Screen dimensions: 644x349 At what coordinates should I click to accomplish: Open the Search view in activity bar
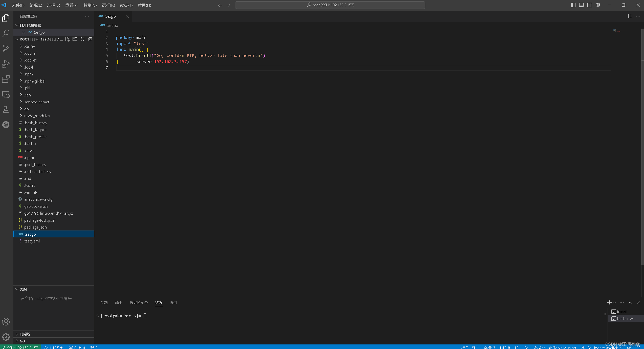pyautogui.click(x=6, y=33)
